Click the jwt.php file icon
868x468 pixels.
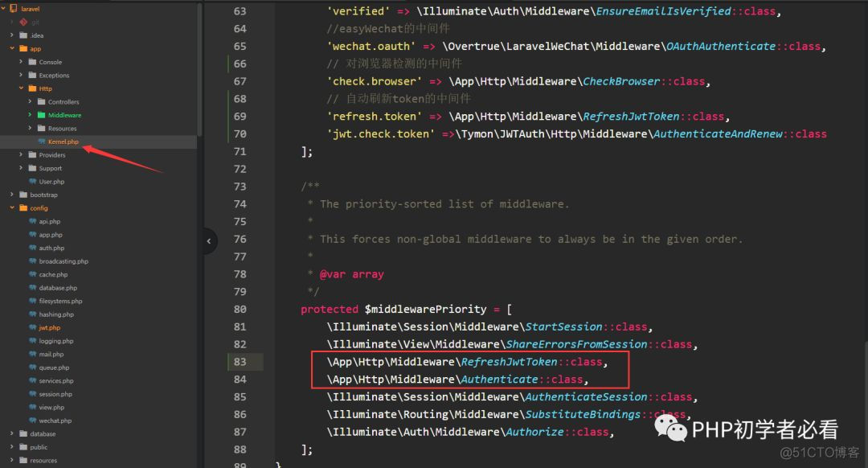pos(33,327)
